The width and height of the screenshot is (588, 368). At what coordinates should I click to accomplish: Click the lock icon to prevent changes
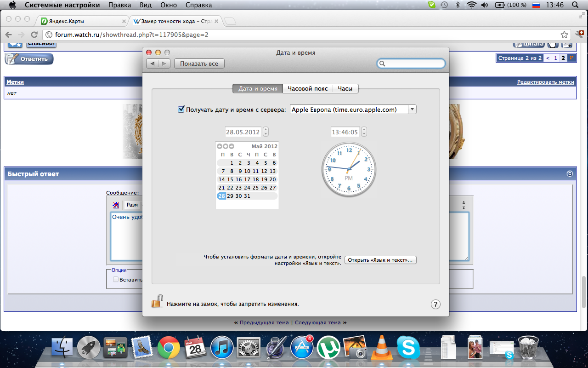[157, 302]
